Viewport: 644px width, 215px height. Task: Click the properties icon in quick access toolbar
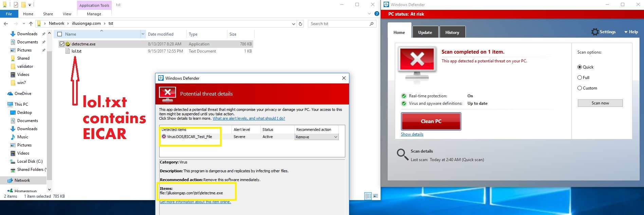point(16,5)
